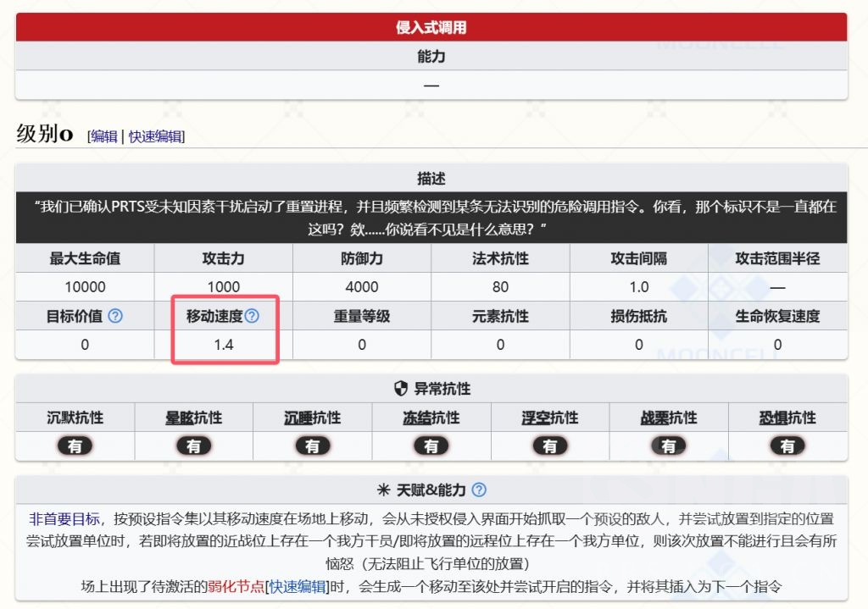Select the highlighted 1.4 movement speed cell
The image size is (868, 609).
[225, 345]
